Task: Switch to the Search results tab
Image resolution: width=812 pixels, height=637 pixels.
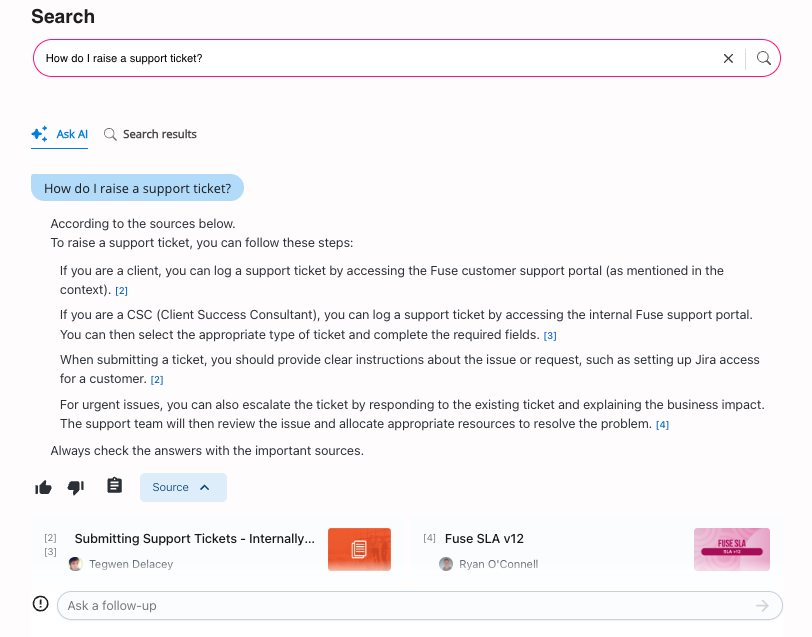Action: (150, 134)
